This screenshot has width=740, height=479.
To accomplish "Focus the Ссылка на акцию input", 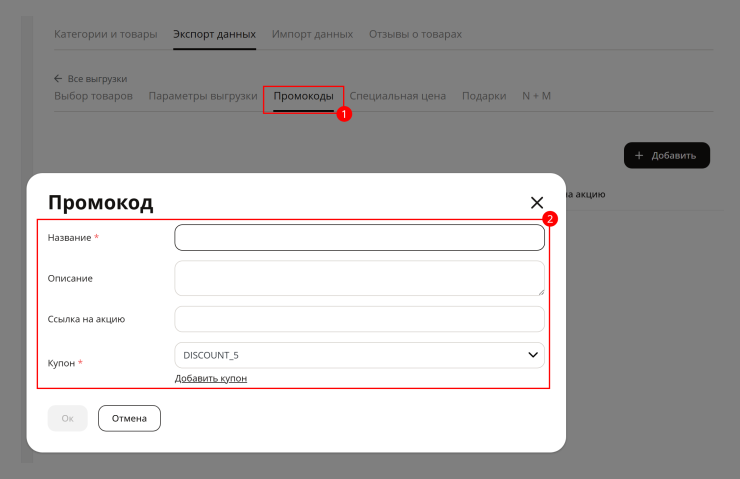I will click(359, 319).
